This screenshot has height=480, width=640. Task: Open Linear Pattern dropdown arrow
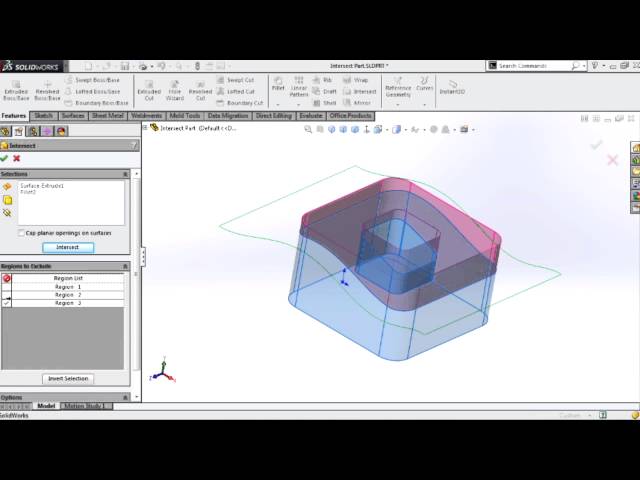click(x=299, y=104)
